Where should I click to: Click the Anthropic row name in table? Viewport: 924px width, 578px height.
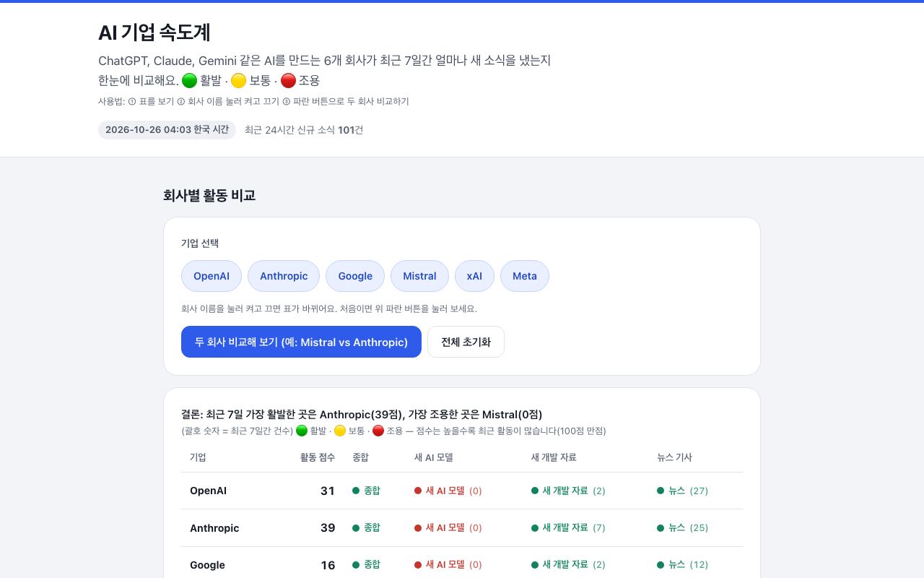[214, 528]
